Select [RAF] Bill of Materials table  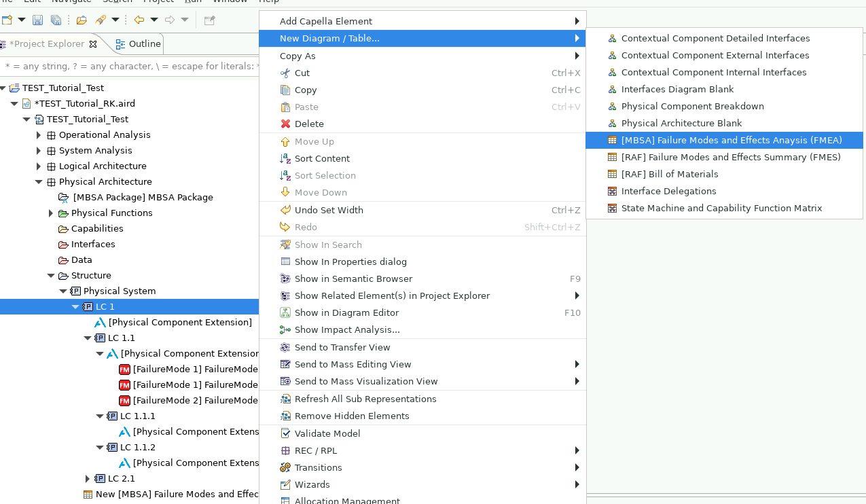pyautogui.click(x=724, y=175)
